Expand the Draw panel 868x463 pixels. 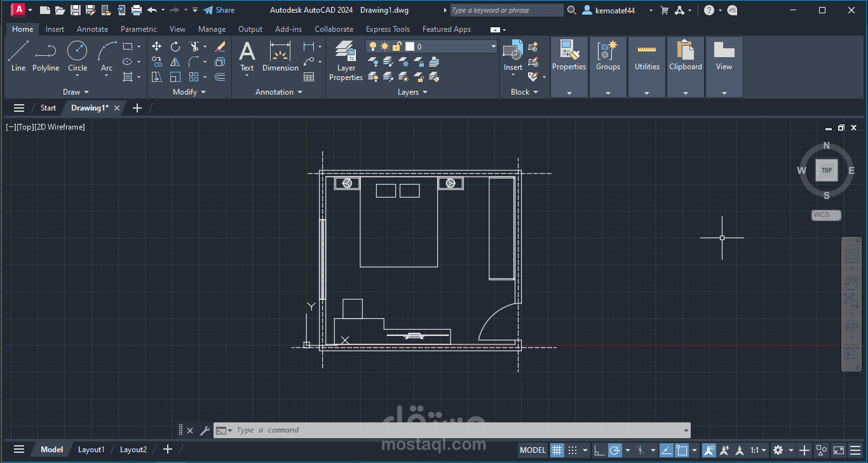point(76,91)
